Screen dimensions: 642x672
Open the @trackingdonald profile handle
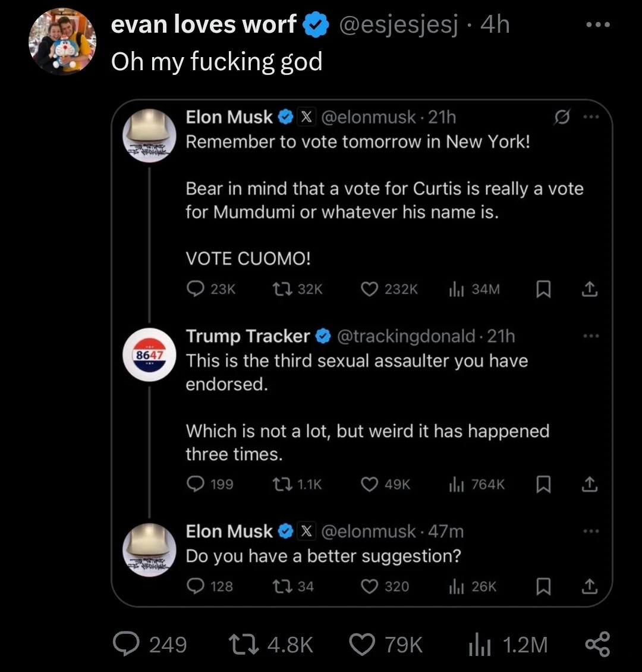(x=406, y=336)
